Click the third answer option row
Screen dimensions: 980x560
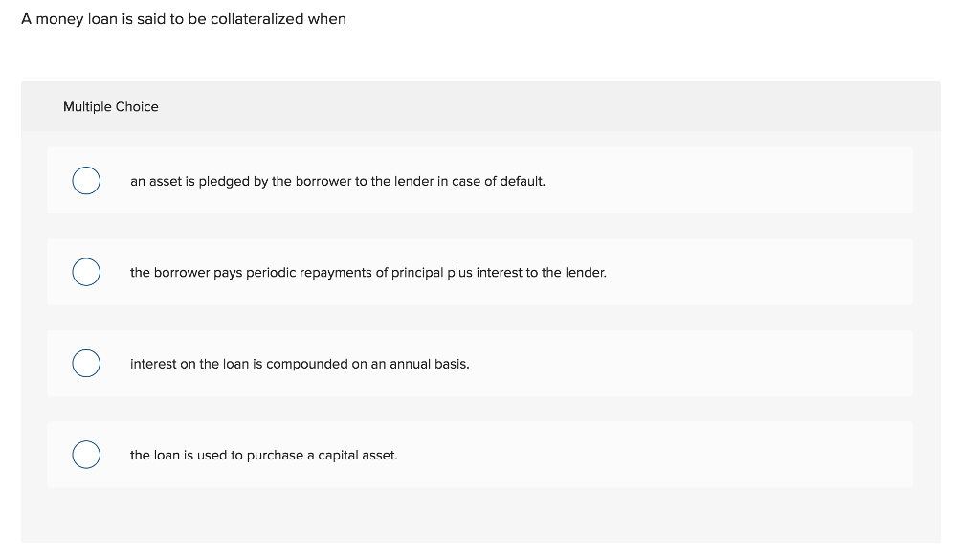coord(479,363)
